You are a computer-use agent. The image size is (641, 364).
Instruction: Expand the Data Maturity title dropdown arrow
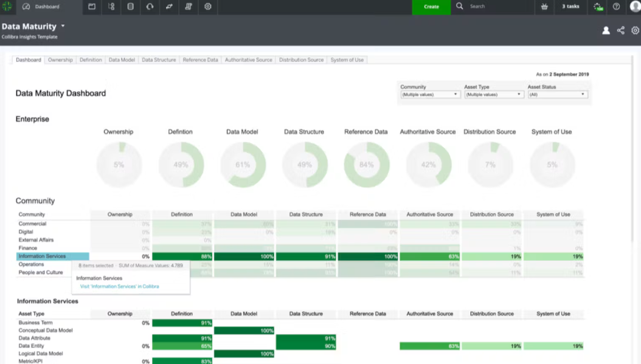pyautogui.click(x=63, y=26)
